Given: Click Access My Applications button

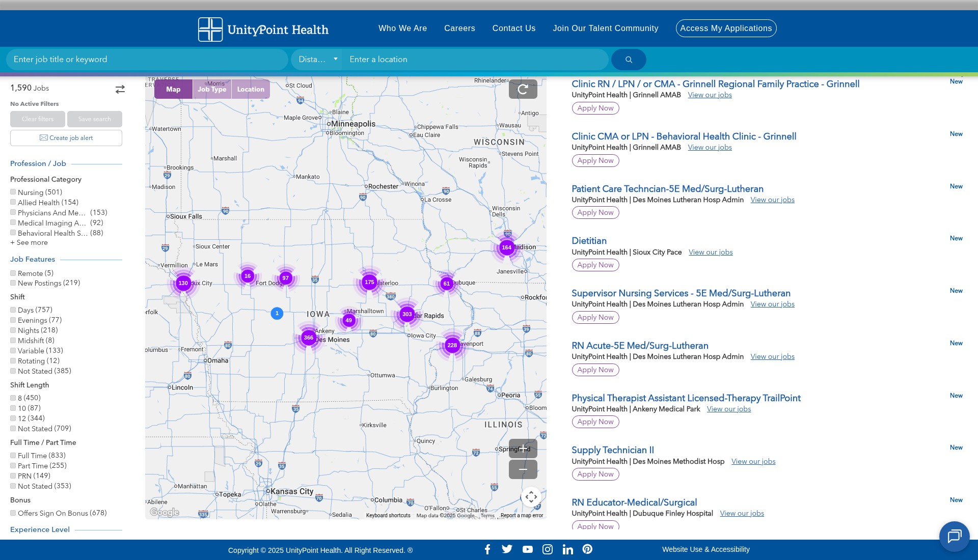Looking at the screenshot, I should 726,29.
